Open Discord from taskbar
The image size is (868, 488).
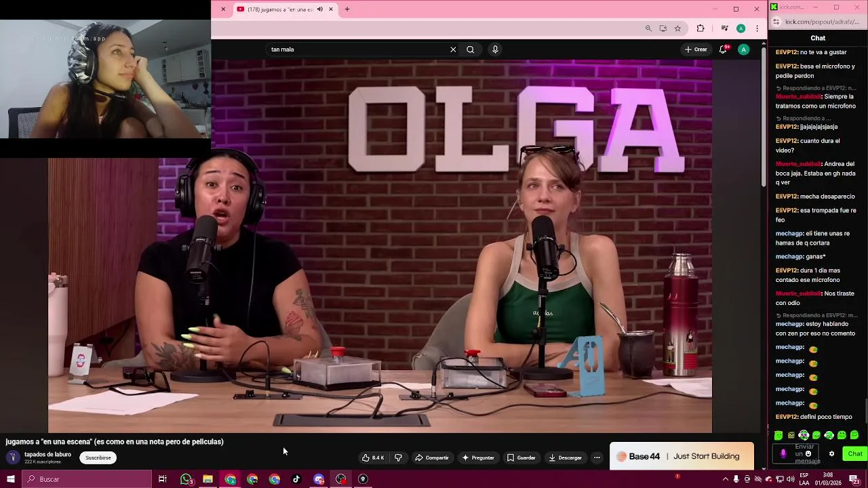319,479
